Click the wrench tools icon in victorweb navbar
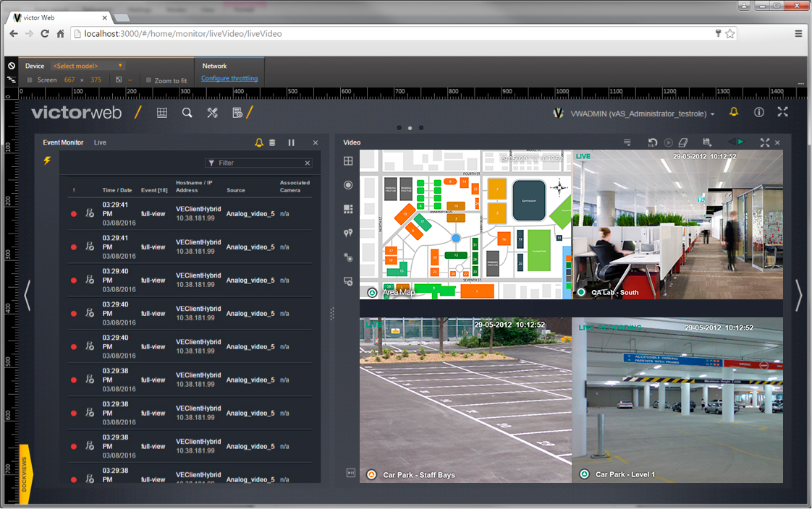 pyautogui.click(x=213, y=113)
